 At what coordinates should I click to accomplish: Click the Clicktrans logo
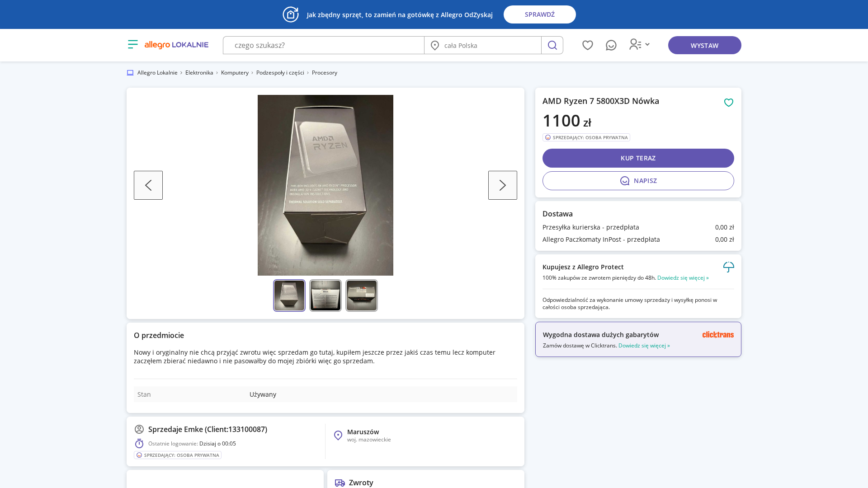pos(718,335)
